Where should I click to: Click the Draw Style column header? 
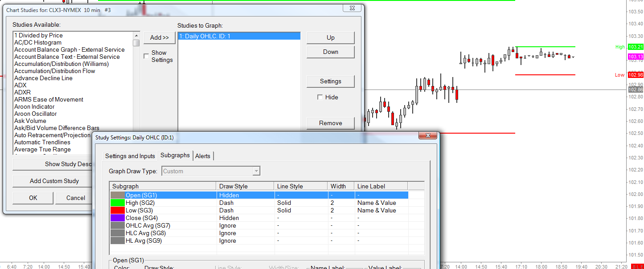click(245, 186)
